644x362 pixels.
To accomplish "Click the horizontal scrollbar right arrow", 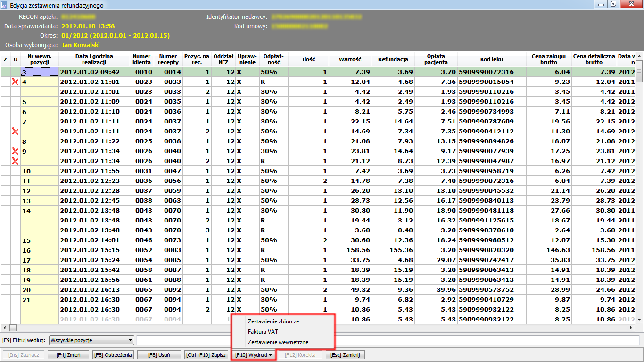I will 632,328.
